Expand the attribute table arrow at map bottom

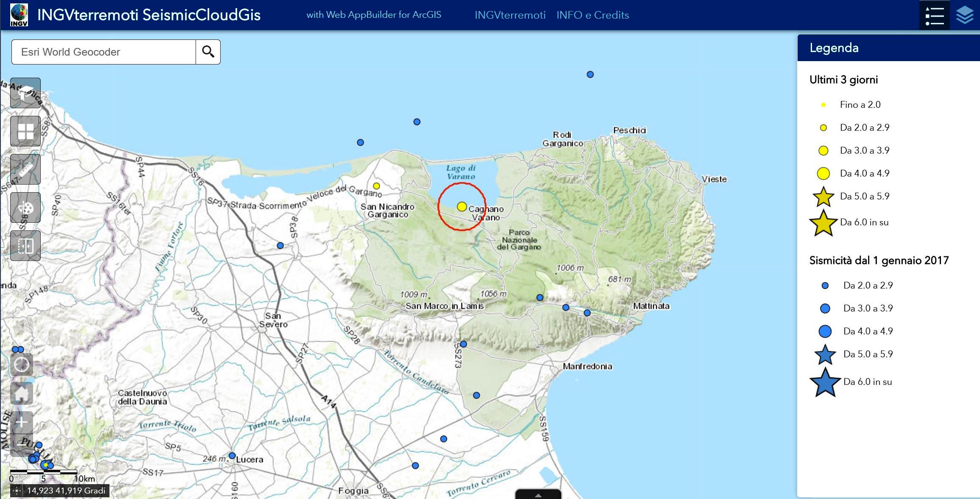(538, 494)
